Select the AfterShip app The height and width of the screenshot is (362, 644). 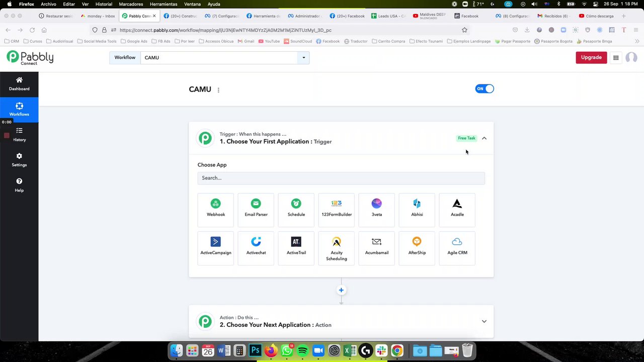(417, 248)
